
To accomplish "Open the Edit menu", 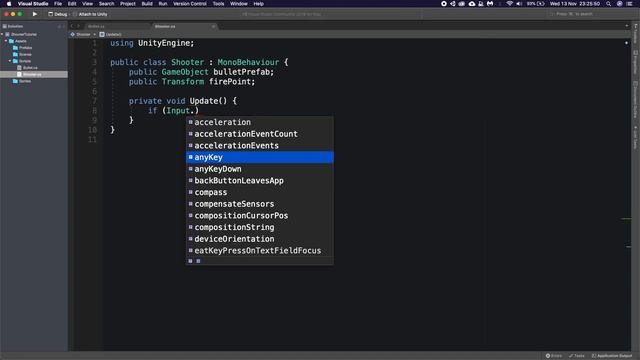I will pos(72,4).
